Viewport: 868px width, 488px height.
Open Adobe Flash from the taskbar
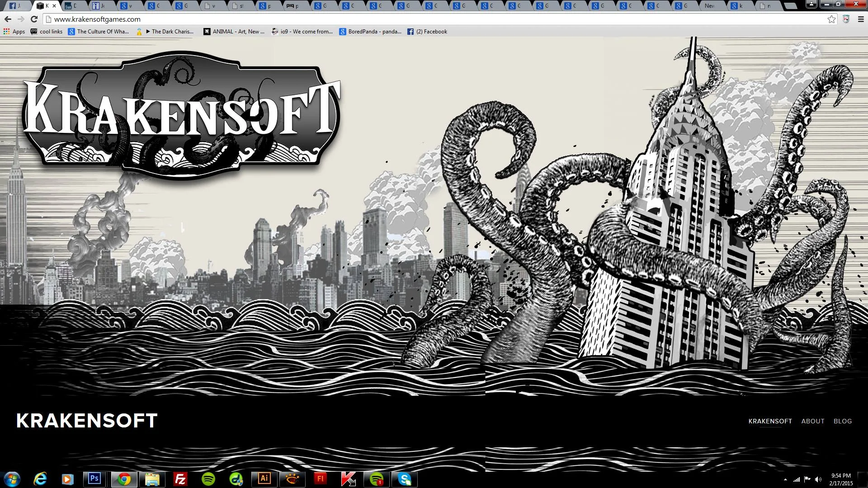pyautogui.click(x=320, y=479)
